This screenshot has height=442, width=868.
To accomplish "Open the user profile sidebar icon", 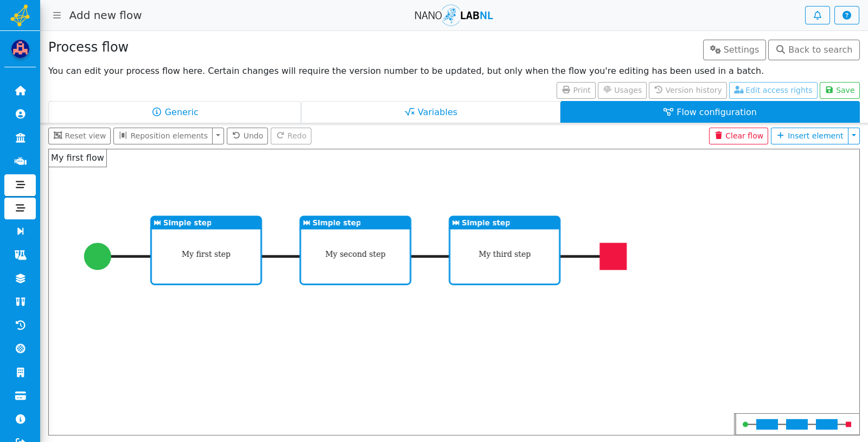I will point(20,114).
